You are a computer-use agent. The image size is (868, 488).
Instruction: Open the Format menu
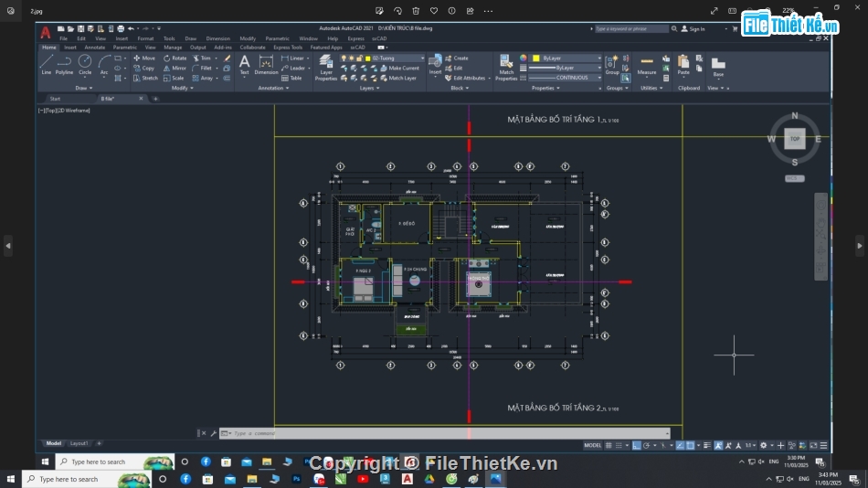point(145,38)
